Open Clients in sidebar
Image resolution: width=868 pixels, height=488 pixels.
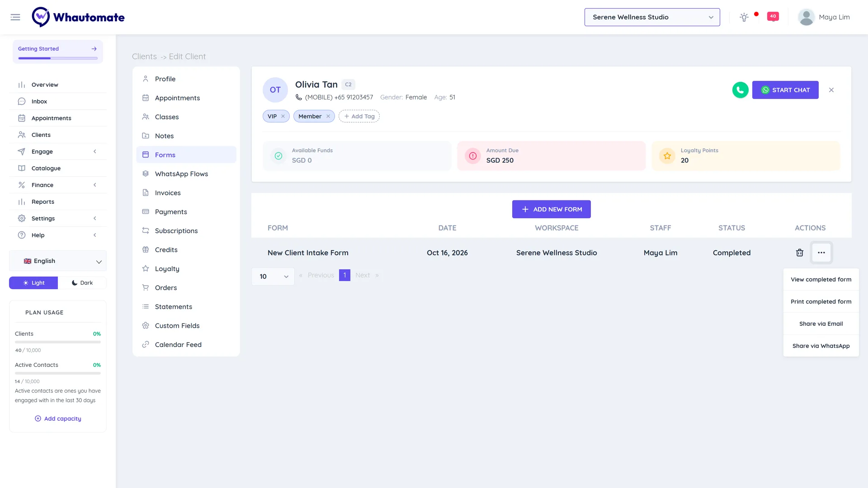(58, 135)
